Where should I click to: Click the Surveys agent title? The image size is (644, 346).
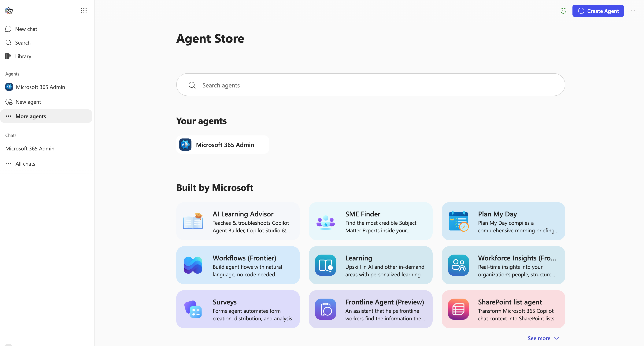224,302
